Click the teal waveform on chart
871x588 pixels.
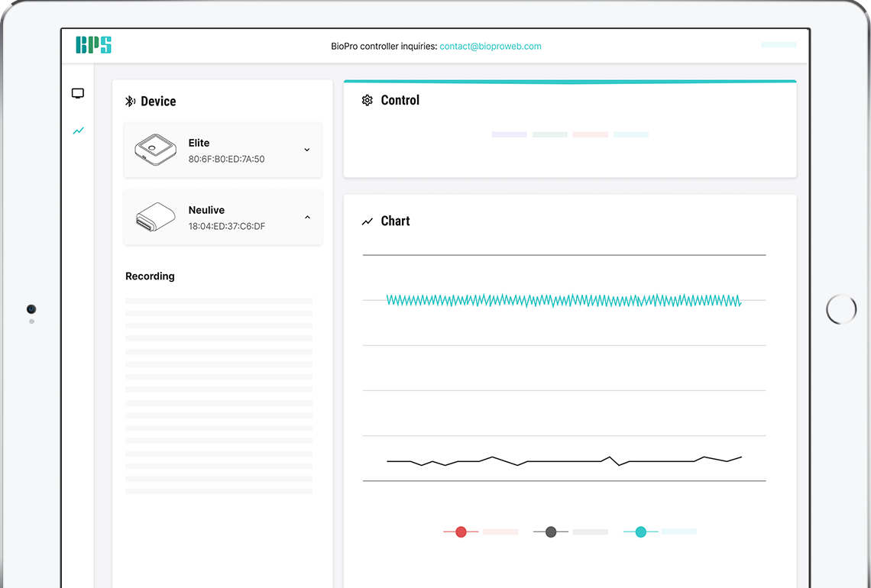click(564, 300)
